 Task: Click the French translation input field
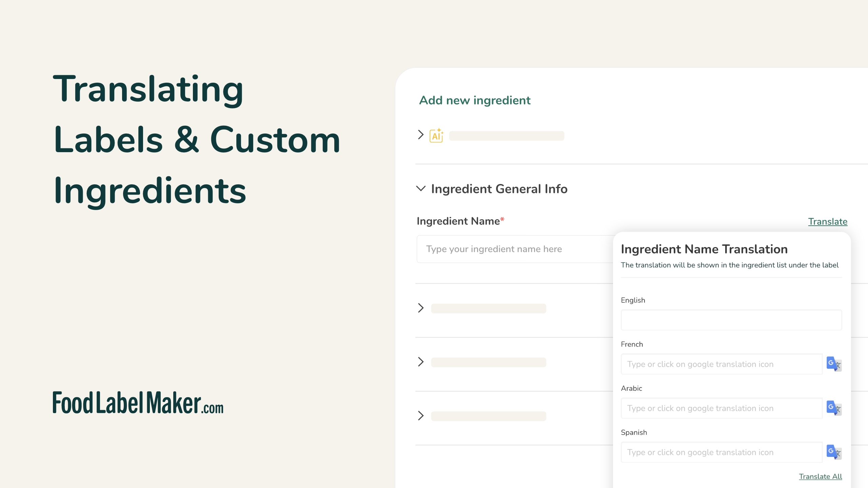coord(722,364)
